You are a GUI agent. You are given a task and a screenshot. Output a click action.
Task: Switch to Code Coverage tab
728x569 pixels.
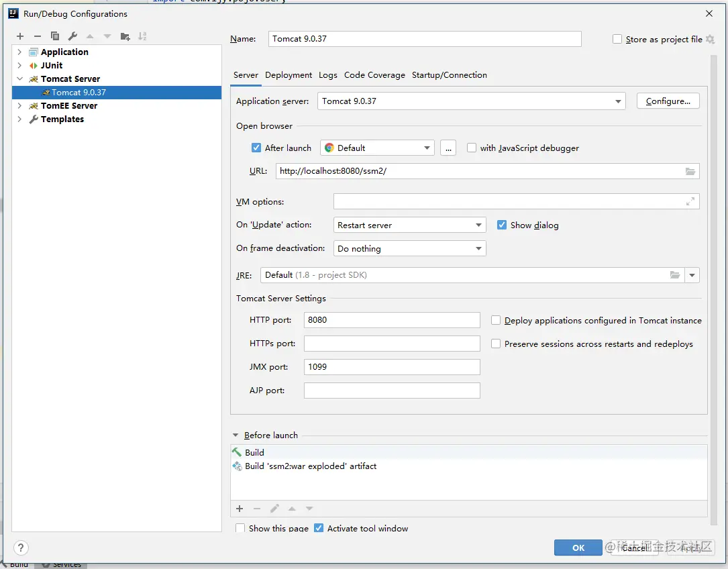tap(374, 75)
